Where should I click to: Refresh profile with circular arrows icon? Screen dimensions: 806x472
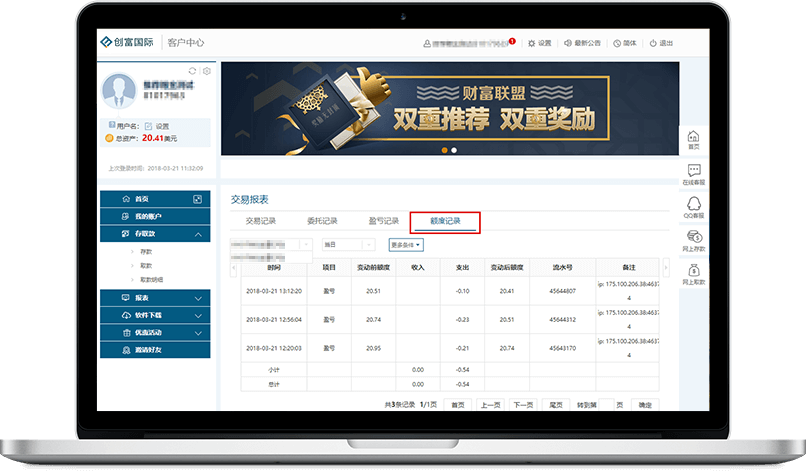tap(192, 71)
